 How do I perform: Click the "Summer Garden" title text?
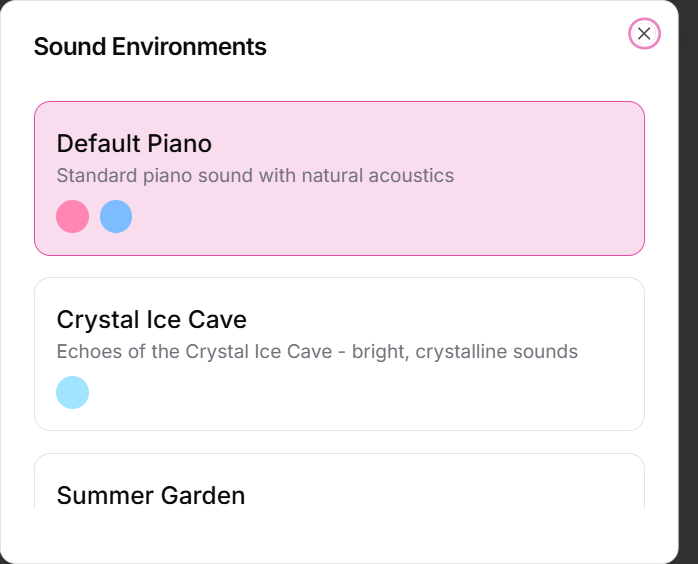151,495
